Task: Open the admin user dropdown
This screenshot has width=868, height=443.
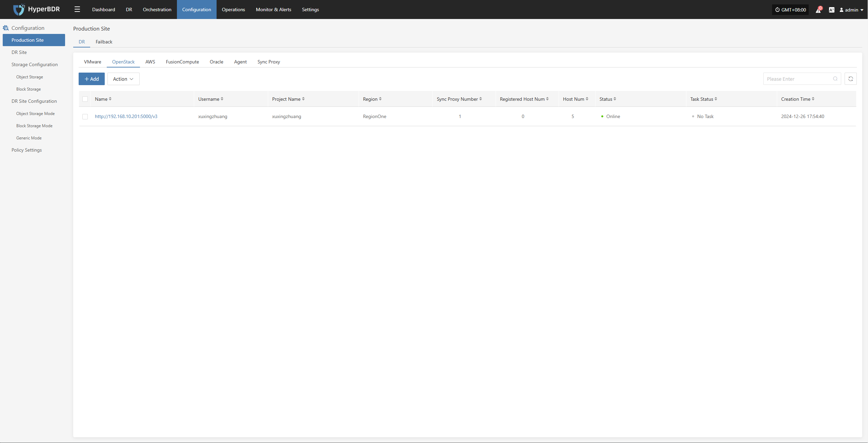Action: click(x=851, y=10)
